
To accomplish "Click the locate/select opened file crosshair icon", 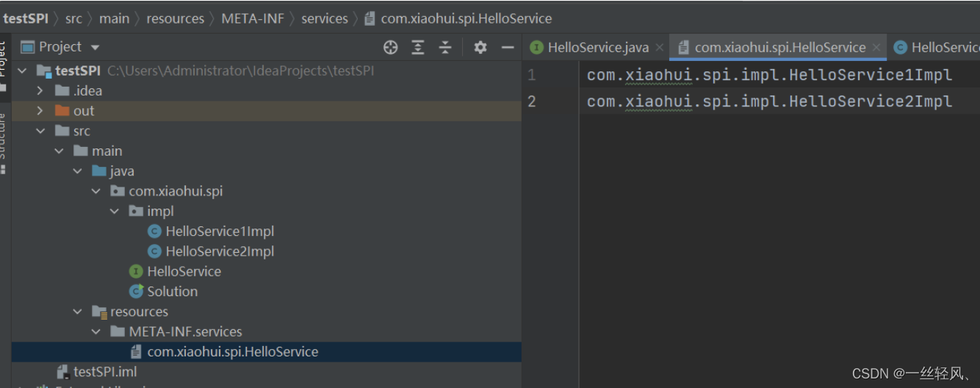I will [391, 47].
